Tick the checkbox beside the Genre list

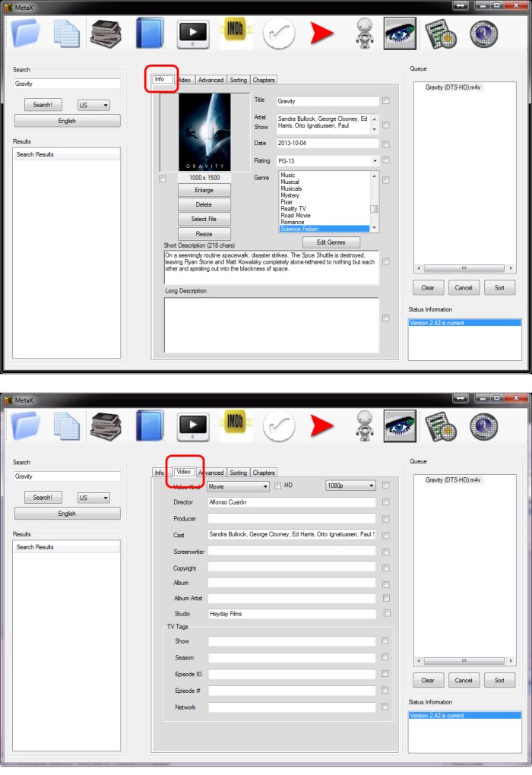(385, 180)
